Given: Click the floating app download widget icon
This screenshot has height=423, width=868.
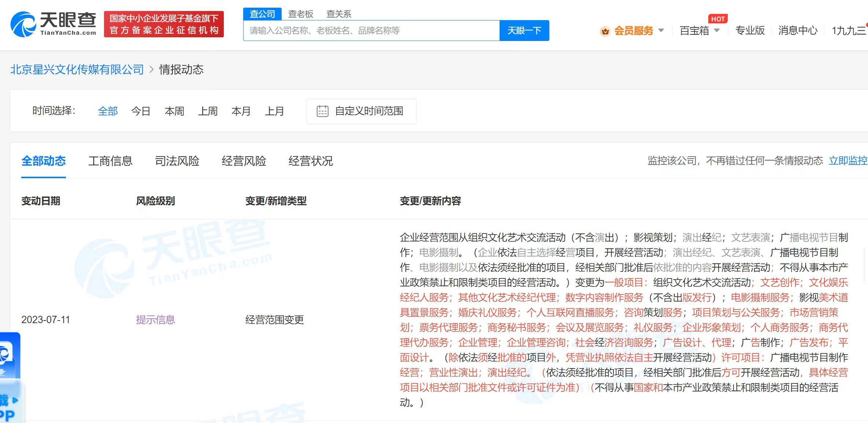Looking at the screenshot, I should tap(7, 354).
